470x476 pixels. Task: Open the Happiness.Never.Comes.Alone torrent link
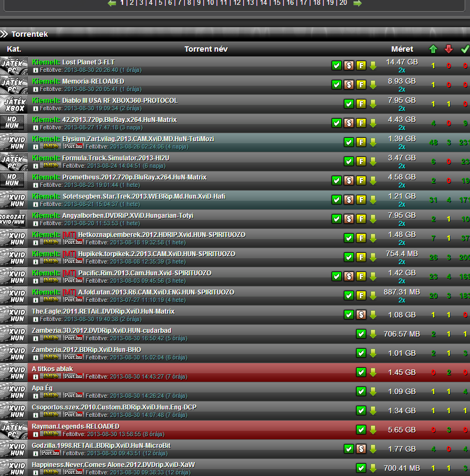[x=113, y=465]
